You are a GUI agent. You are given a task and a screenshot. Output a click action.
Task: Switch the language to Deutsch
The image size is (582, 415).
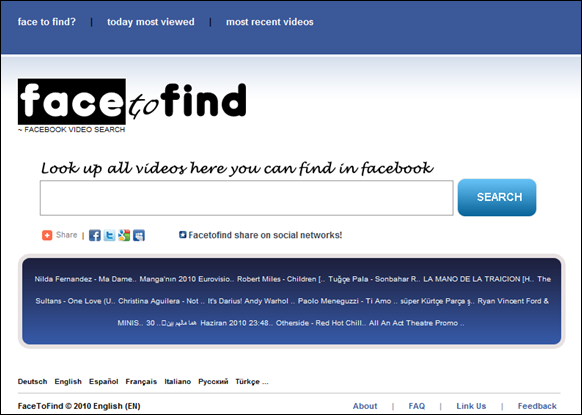(32, 382)
